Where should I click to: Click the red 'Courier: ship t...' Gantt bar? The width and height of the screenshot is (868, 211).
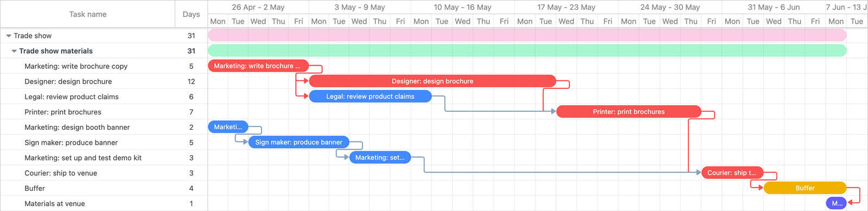(732, 172)
